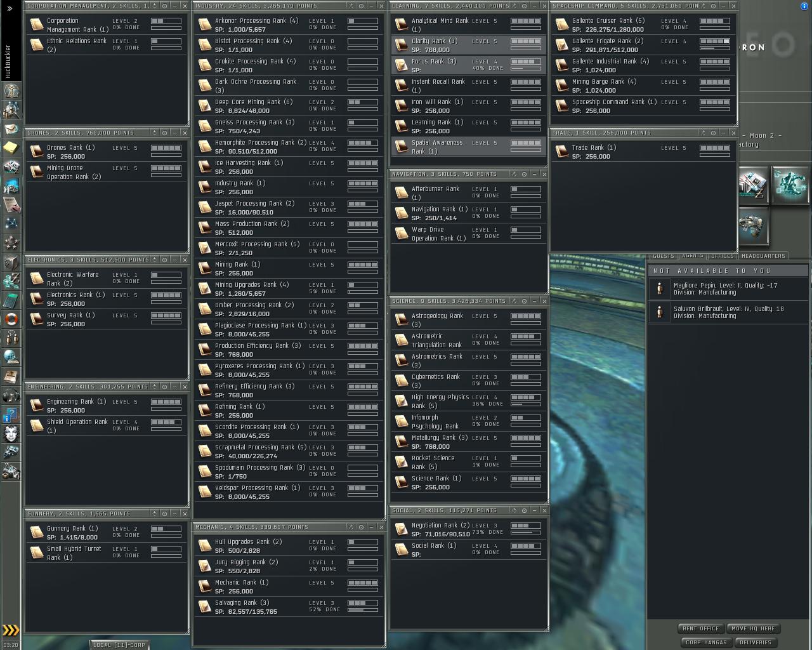Click the skill book icon beside Trade Rank
812x650 pixels.
(561, 151)
